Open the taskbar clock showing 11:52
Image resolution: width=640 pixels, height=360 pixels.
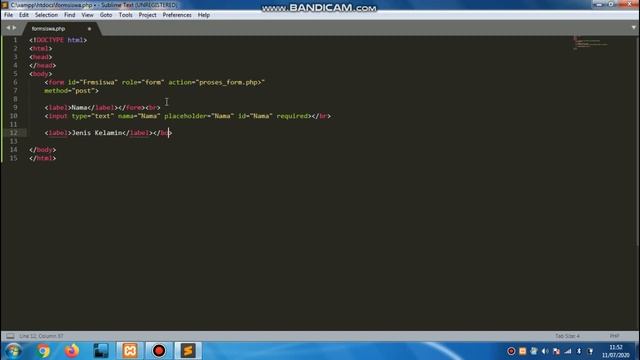pyautogui.click(x=616, y=351)
